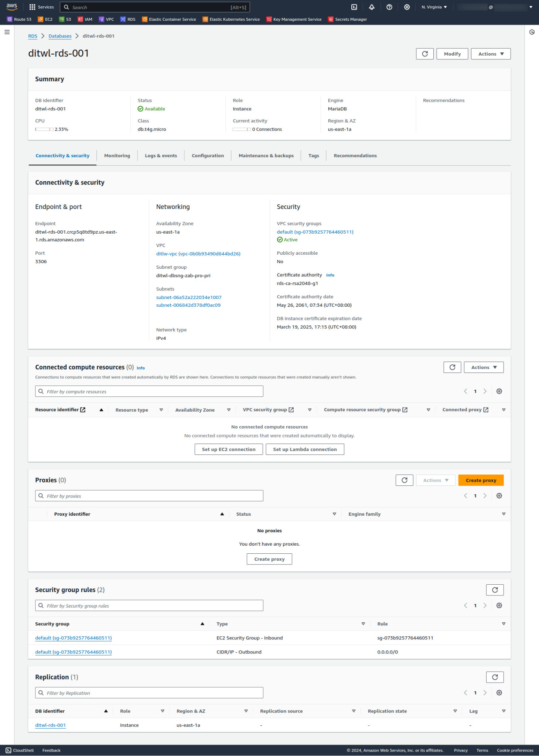Open the N. Virginia region selector
Screen dimensions: 539x756
434,7
